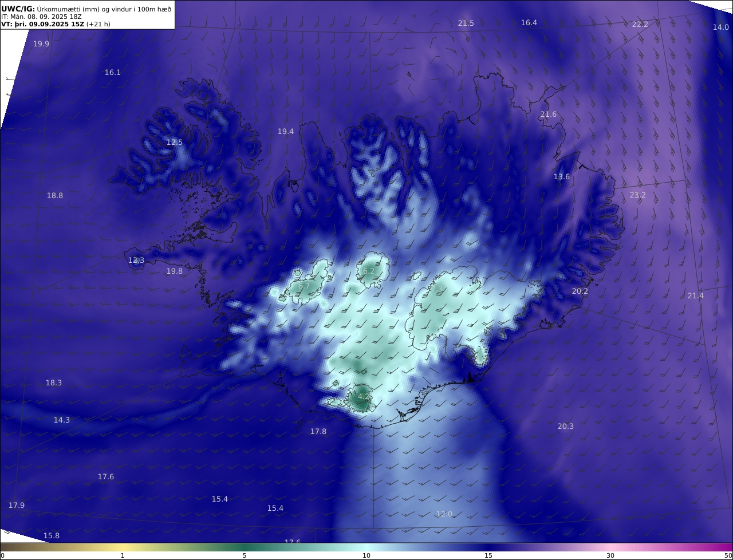
Task: Click the colorbar tick label 5
Action: tap(245, 555)
